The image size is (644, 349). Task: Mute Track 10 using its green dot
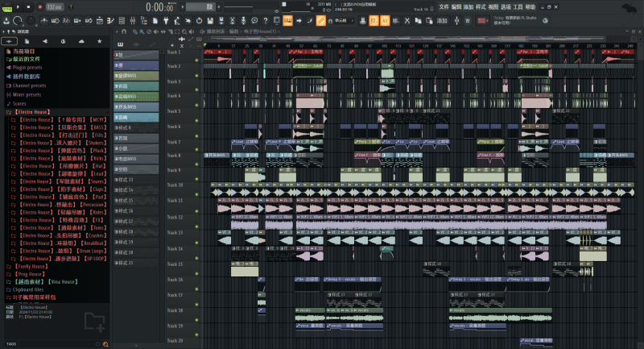[196, 195]
